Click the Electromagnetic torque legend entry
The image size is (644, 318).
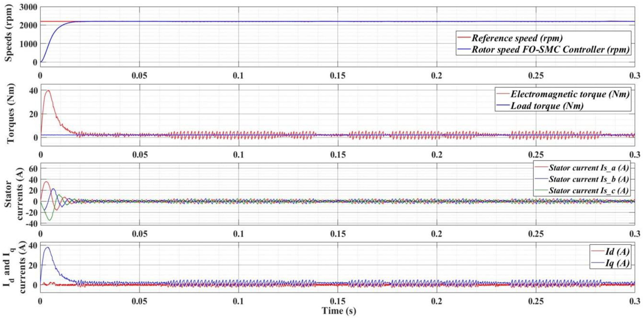pyautogui.click(x=570, y=94)
